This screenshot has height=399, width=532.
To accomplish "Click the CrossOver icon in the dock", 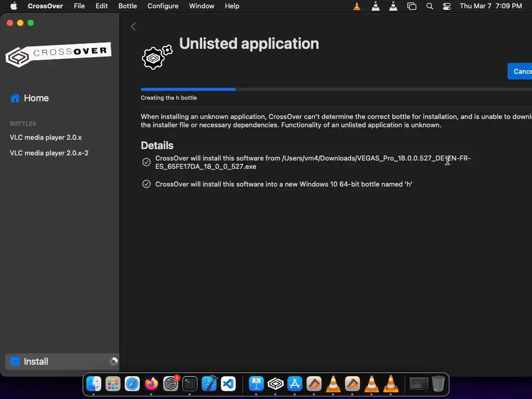I will pyautogui.click(x=275, y=384).
